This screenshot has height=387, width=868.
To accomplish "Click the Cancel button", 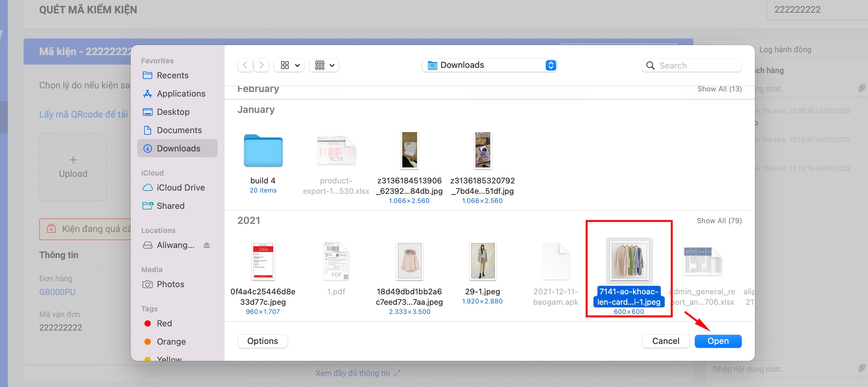I will (x=665, y=341).
